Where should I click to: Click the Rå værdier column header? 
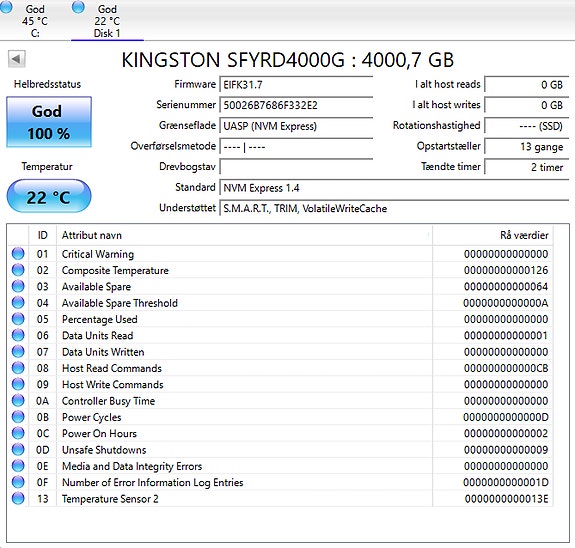(x=493, y=235)
